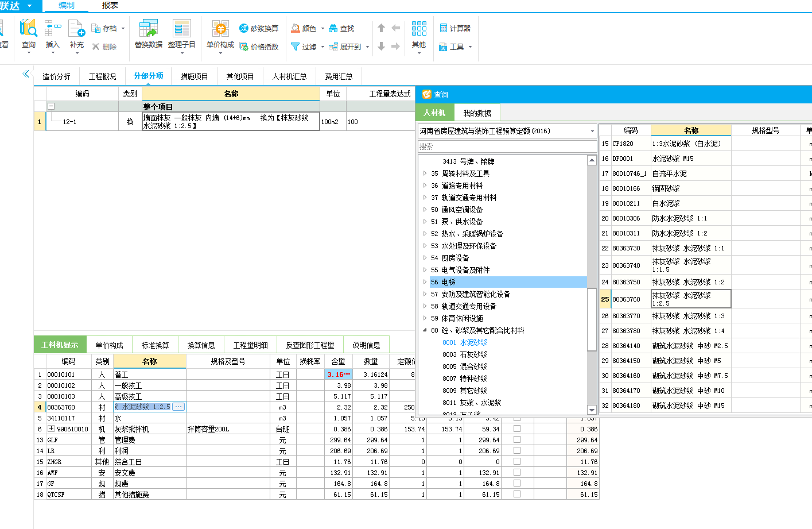The height and width of the screenshot is (529, 812).
Task: Click 展开到 expand-to icon
Action: point(348,47)
